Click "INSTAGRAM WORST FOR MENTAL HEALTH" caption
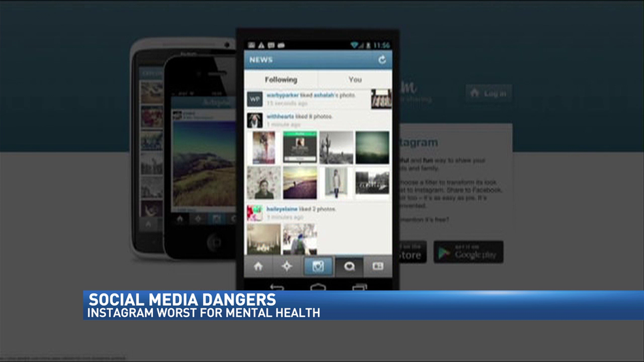Image resolution: width=644 pixels, height=362 pixels. (204, 313)
